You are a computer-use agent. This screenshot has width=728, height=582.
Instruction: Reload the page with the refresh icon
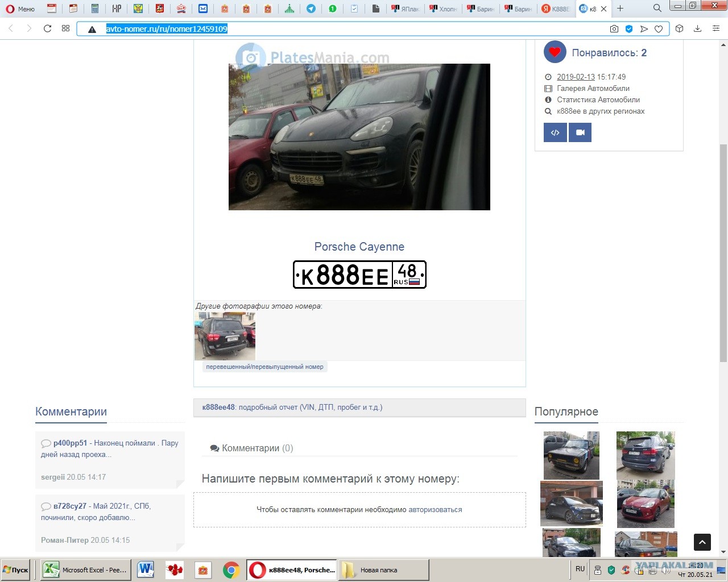tap(48, 28)
